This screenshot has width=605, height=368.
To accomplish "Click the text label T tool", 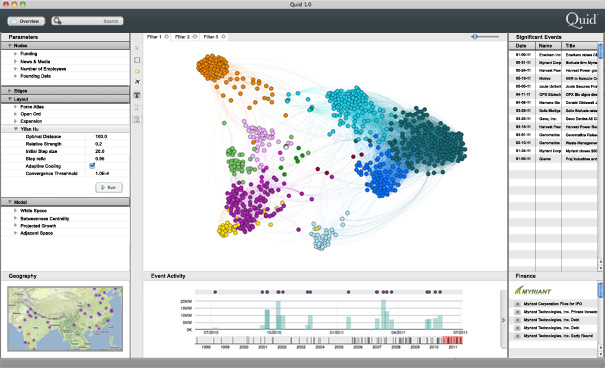I will click(137, 95).
